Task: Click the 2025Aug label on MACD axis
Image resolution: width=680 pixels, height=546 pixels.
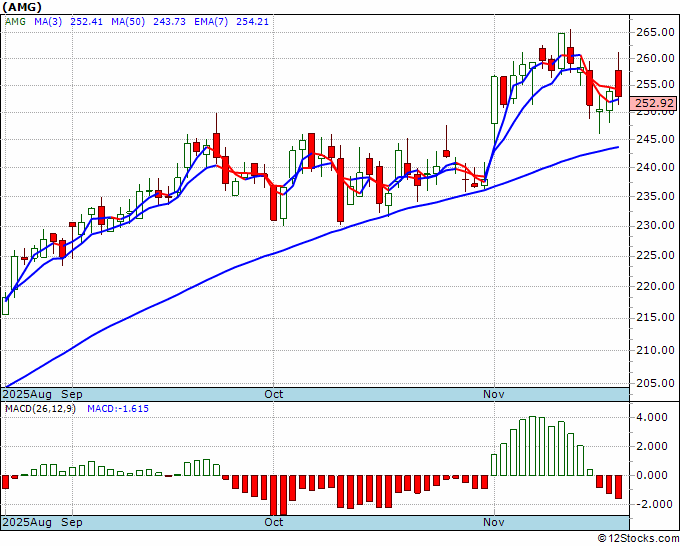Action: [27, 522]
